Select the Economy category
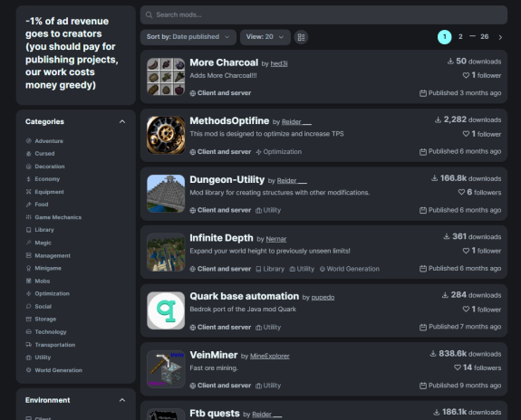 43,179
